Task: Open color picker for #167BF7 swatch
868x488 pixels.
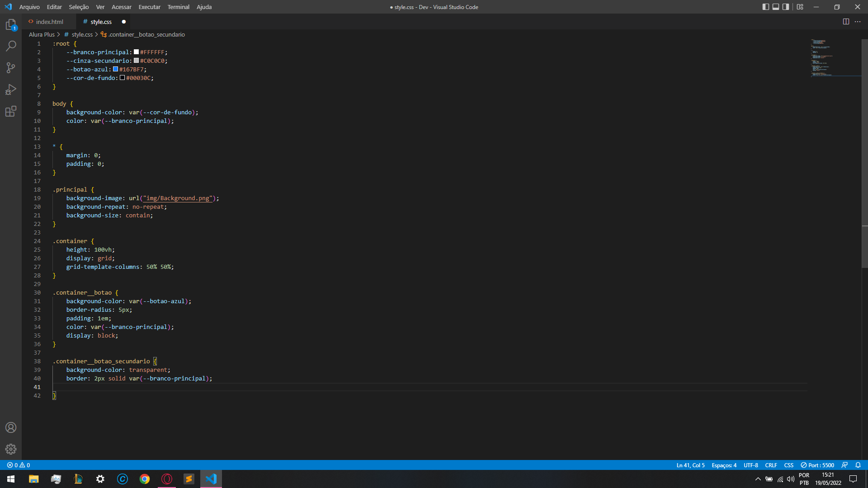Action: tap(115, 69)
